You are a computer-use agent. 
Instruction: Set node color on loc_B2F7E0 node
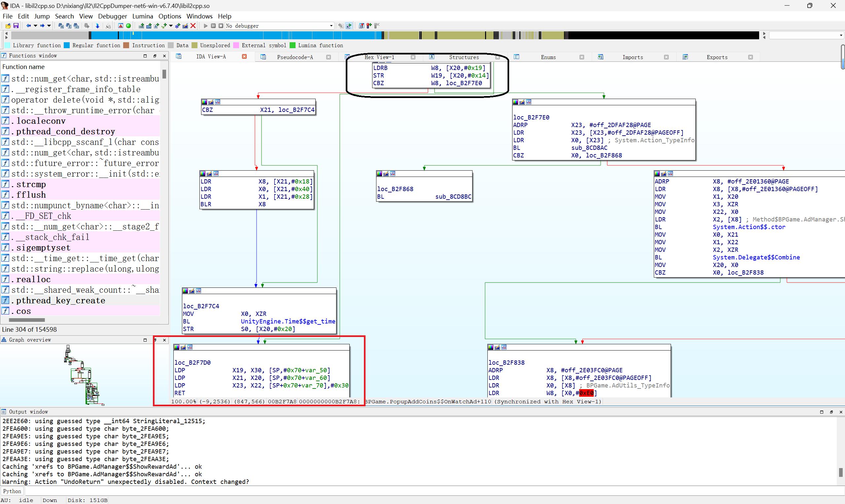coord(515,102)
